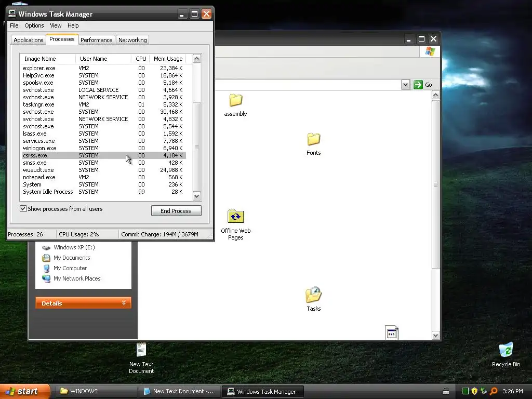Click Explorer file pane scroll down arrow
Viewport: 532px width, 399px height.
436,335
